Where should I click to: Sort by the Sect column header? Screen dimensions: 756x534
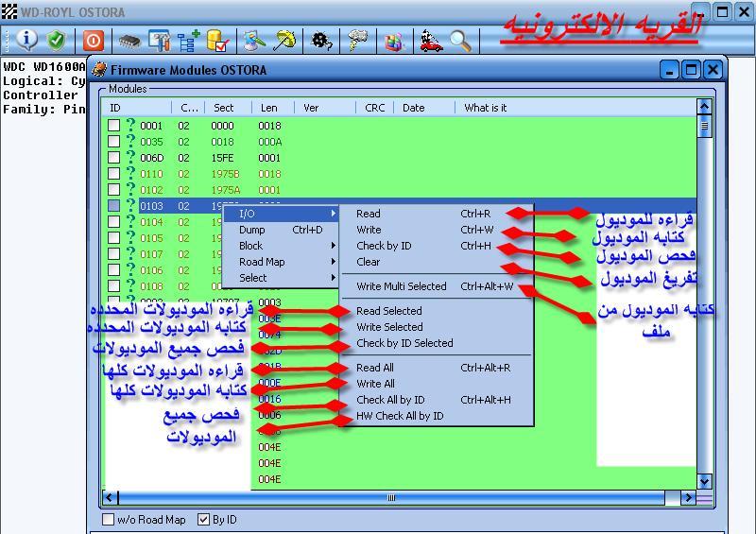[228, 108]
